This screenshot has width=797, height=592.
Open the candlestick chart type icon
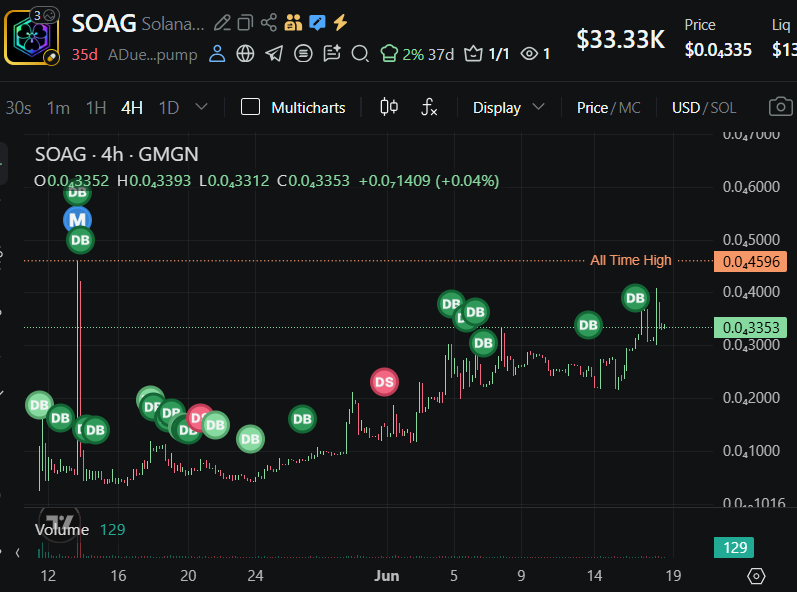(389, 107)
